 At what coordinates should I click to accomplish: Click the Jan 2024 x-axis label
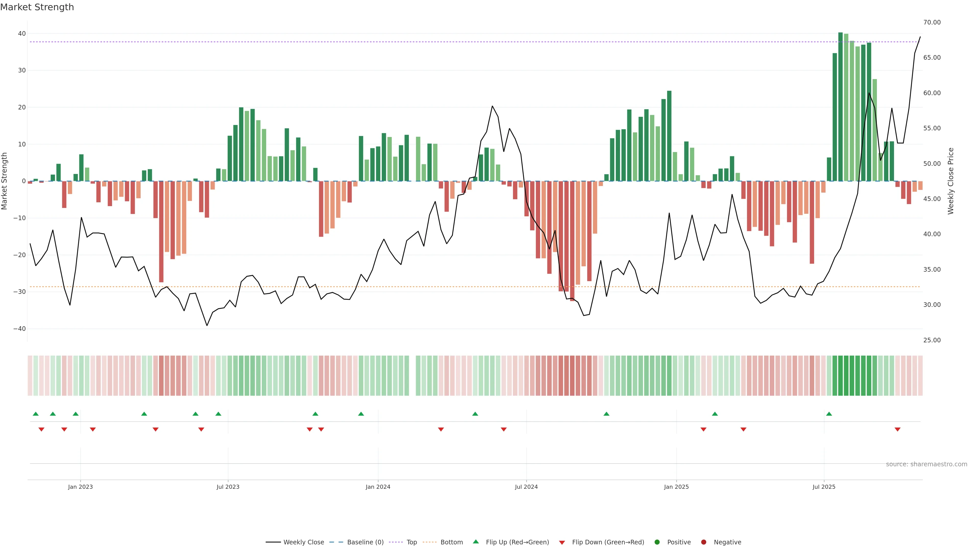(x=378, y=487)
